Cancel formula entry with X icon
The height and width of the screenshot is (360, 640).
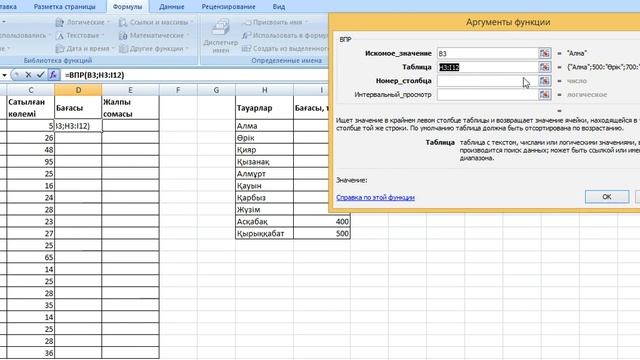[28, 75]
